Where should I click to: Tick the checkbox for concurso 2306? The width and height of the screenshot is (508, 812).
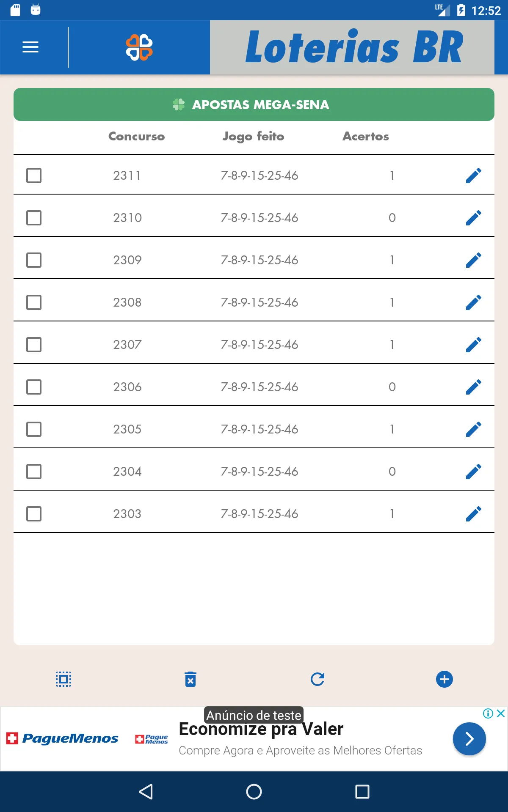click(x=34, y=387)
